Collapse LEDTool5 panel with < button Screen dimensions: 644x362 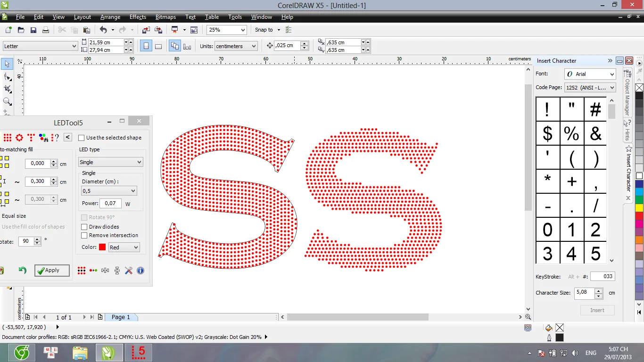tap(68, 137)
